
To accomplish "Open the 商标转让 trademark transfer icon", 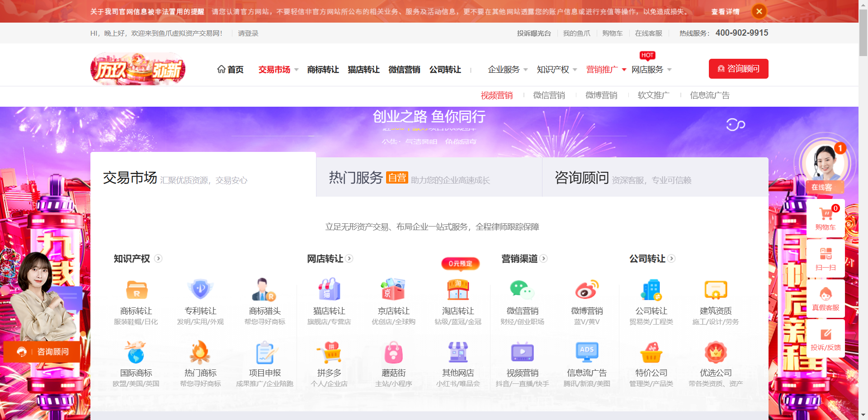I will [136, 290].
